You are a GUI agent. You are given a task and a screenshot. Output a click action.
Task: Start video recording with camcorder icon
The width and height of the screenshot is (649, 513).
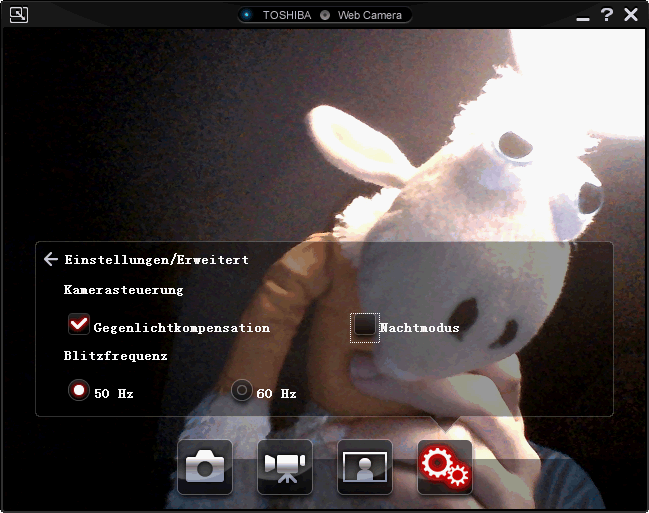point(285,467)
